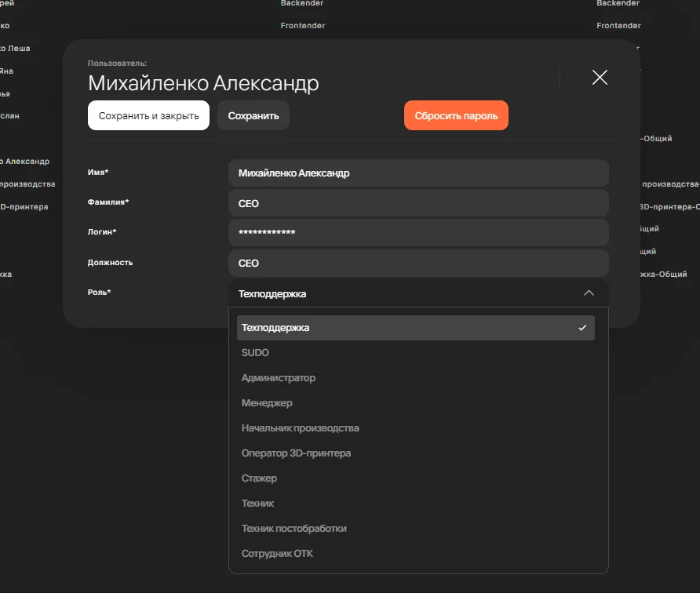Click the checkmark next to Техподдержка option
The image size is (700, 593).
(x=582, y=328)
